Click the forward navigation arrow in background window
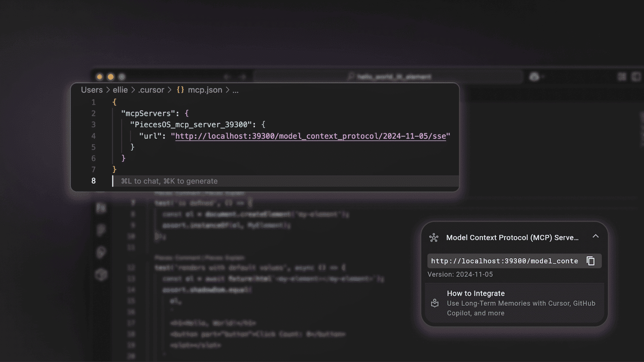This screenshot has width=644, height=362. click(x=243, y=77)
